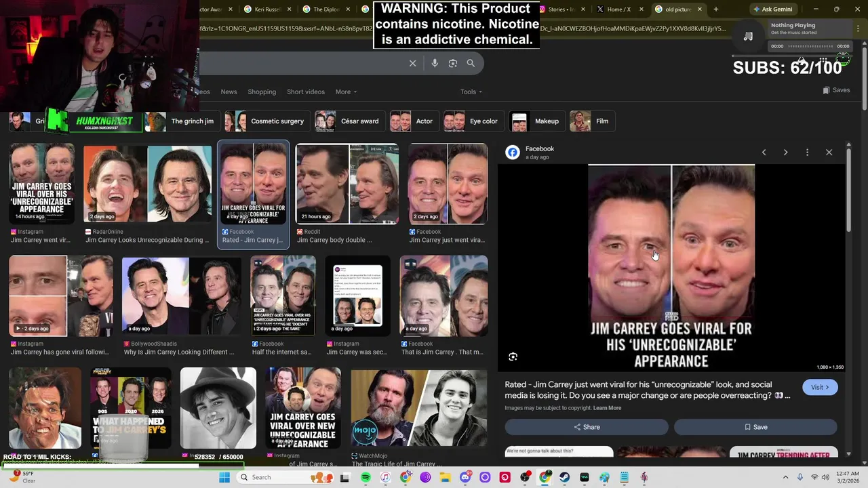Click the Share button under preview

[x=587, y=427]
